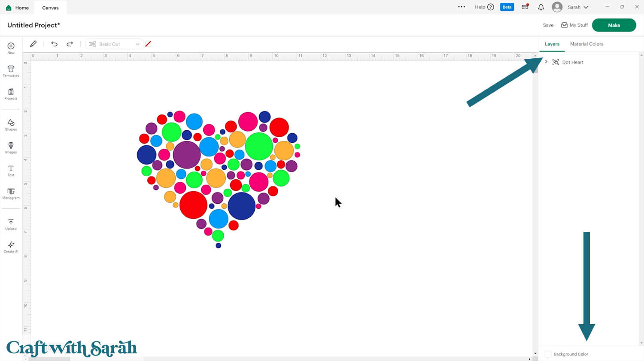Minimize the application window
Screen dimensions: 644x361
click(607, 7)
